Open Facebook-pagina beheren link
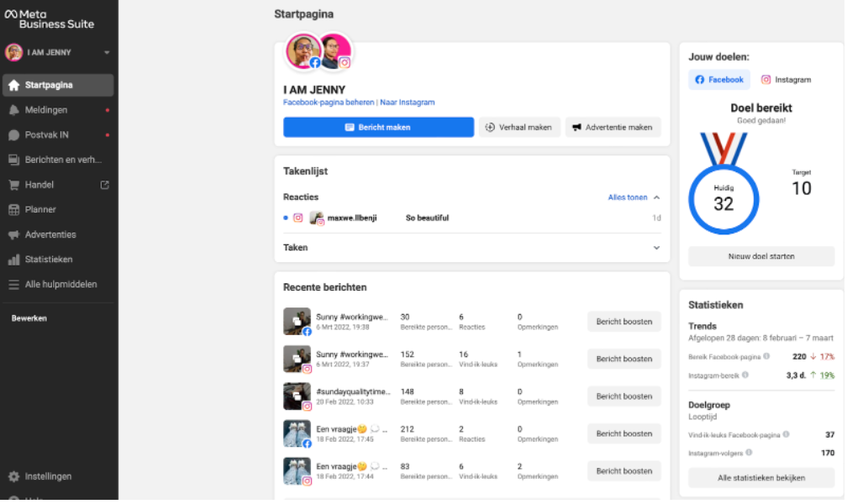 (x=329, y=102)
